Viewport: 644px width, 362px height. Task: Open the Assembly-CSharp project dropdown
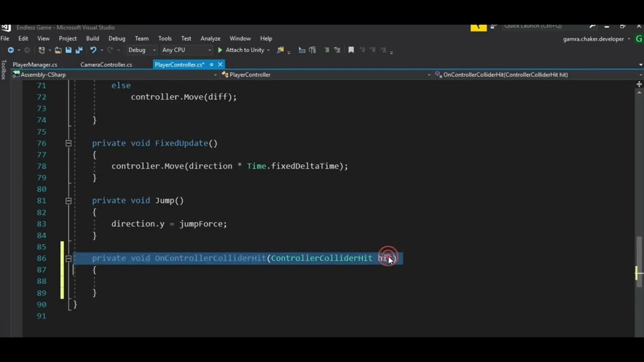click(x=115, y=75)
